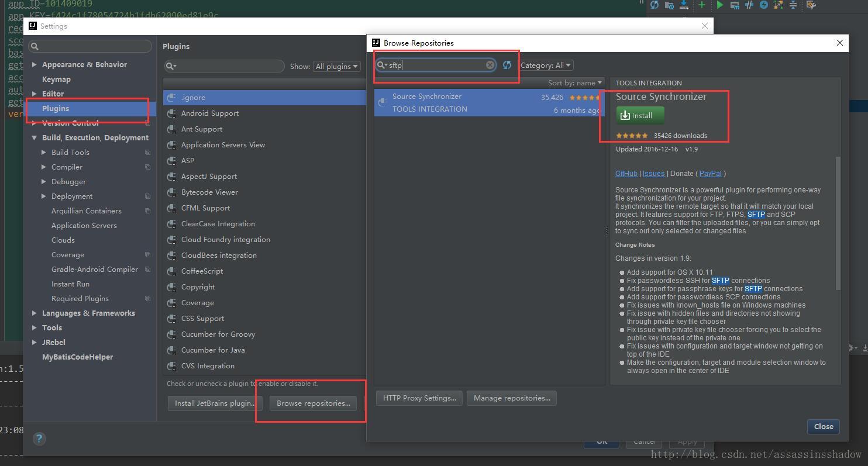Click Execute Maven Goal icon
868x466 pixels.
click(735, 5)
